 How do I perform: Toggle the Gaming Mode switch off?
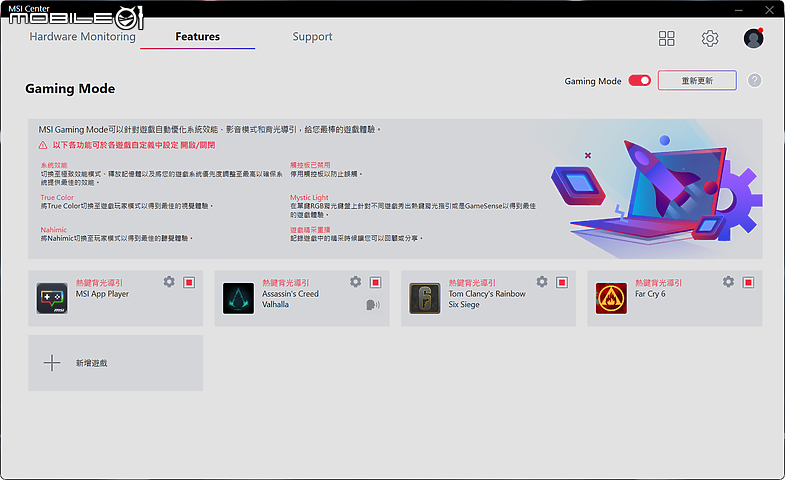pyautogui.click(x=640, y=81)
